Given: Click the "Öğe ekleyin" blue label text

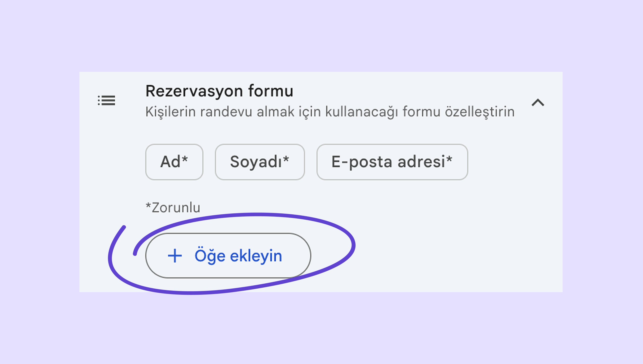Looking at the screenshot, I should point(238,256).
